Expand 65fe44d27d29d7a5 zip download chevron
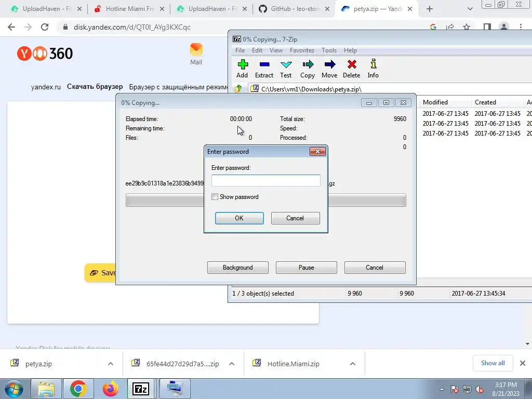The height and width of the screenshot is (399, 532). (232, 364)
